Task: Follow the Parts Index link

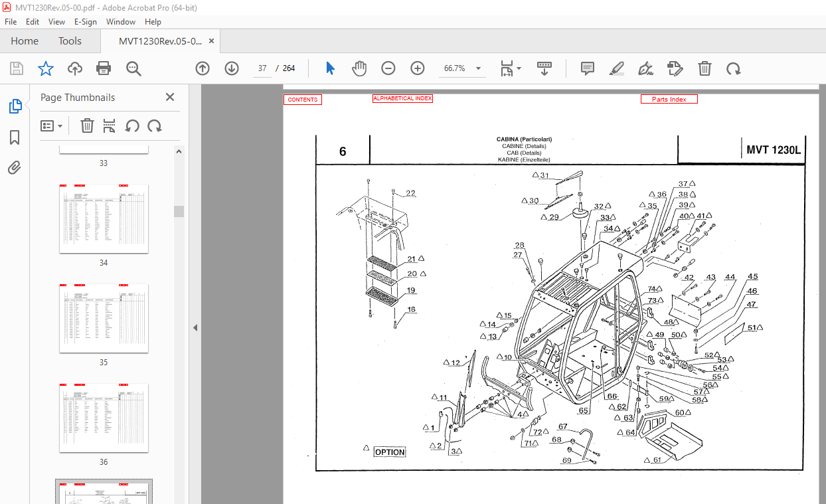Action: 669,100
